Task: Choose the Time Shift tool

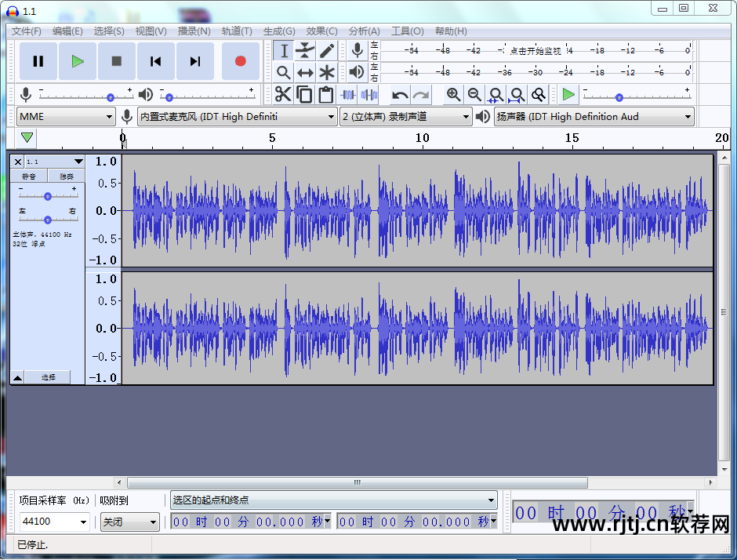Action: (x=305, y=73)
